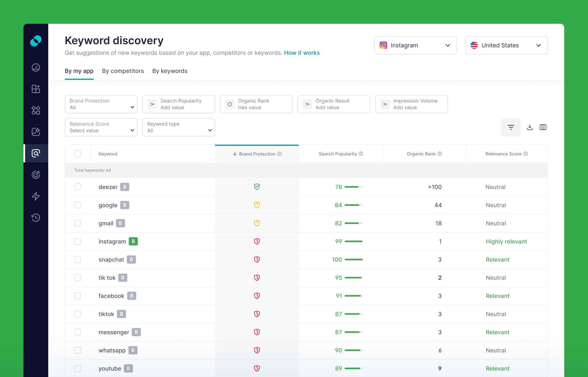The image size is (588, 377).
Task: Toggle the select-all checkbox in table header
Action: 78,154
